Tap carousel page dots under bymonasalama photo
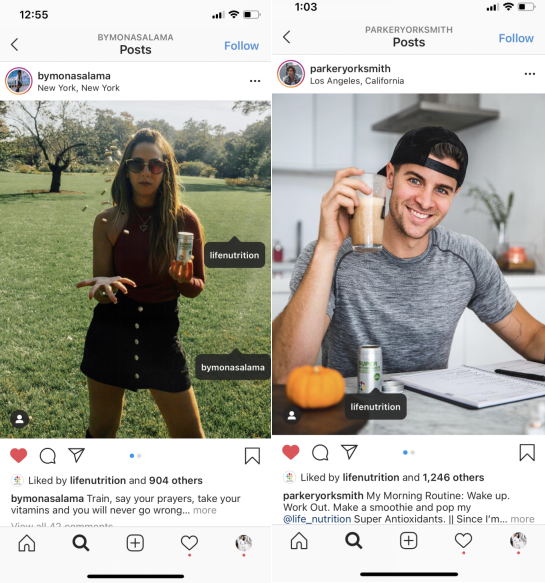 tap(135, 455)
